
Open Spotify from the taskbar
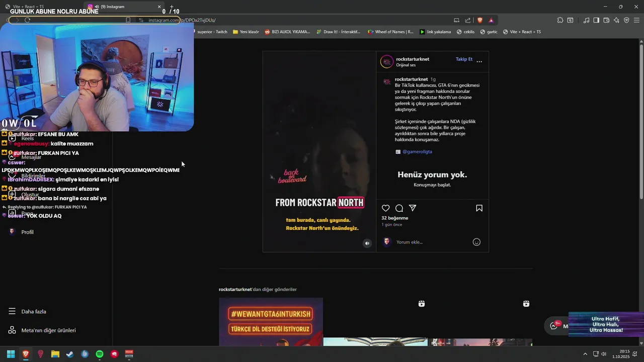click(x=100, y=354)
